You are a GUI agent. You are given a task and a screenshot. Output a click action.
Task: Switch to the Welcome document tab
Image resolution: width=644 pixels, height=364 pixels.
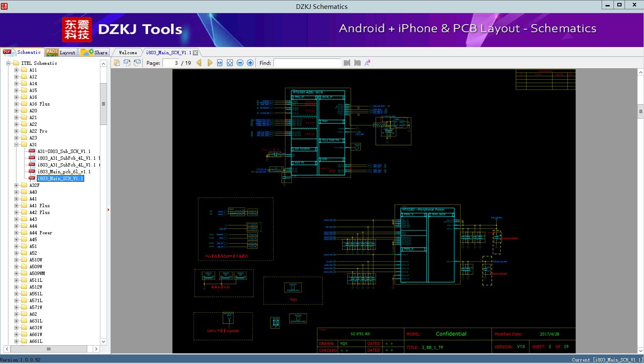127,53
